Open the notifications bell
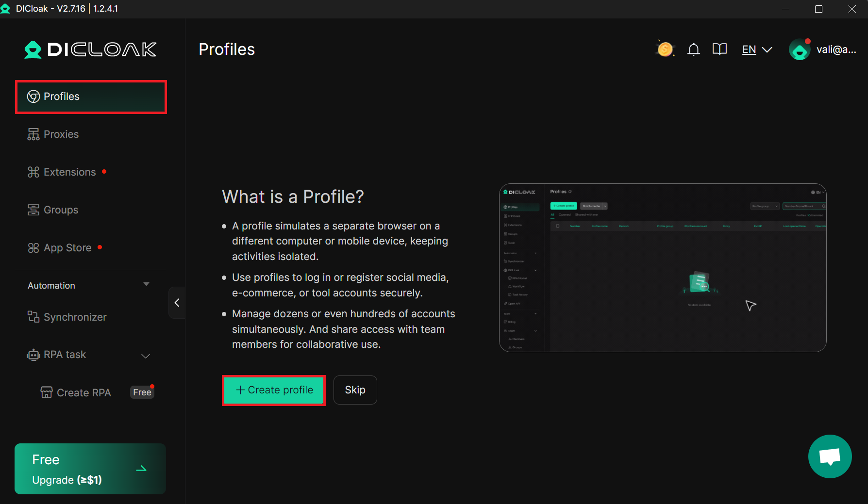Image resolution: width=868 pixels, height=504 pixels. [x=694, y=49]
